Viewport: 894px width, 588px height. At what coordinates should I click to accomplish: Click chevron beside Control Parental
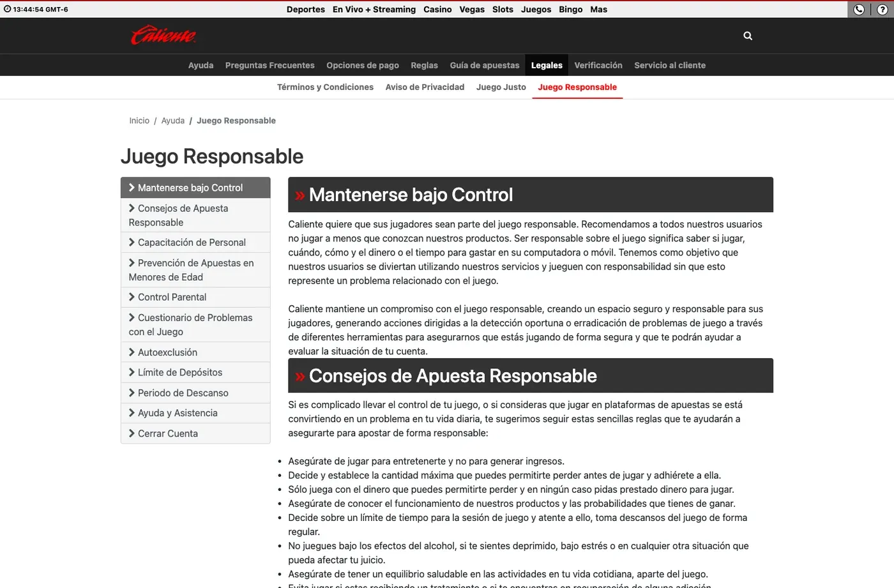coord(132,297)
